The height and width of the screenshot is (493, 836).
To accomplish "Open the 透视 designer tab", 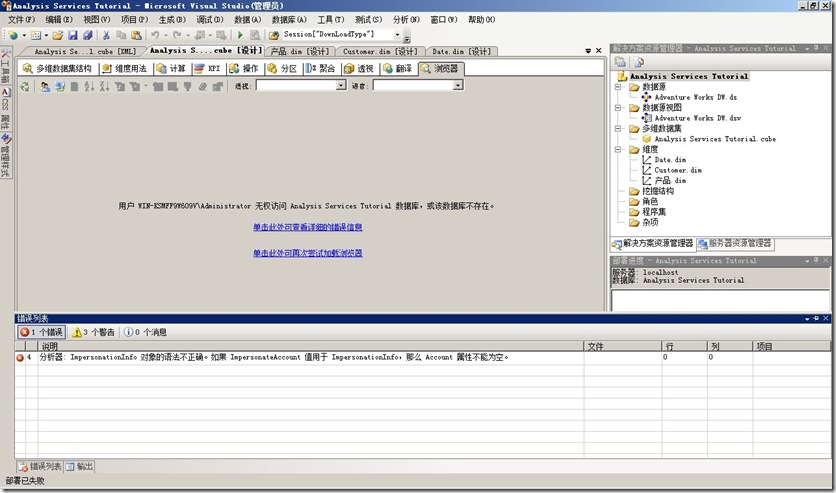I will point(359,68).
